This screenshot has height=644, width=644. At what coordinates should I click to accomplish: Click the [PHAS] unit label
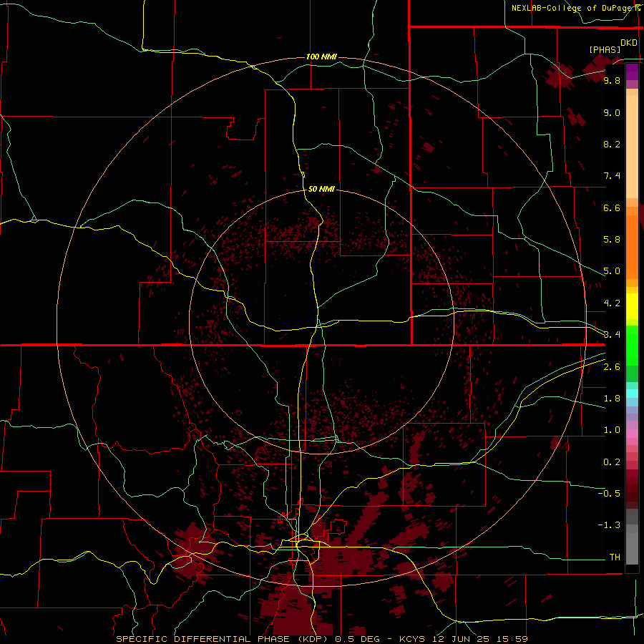(605, 49)
